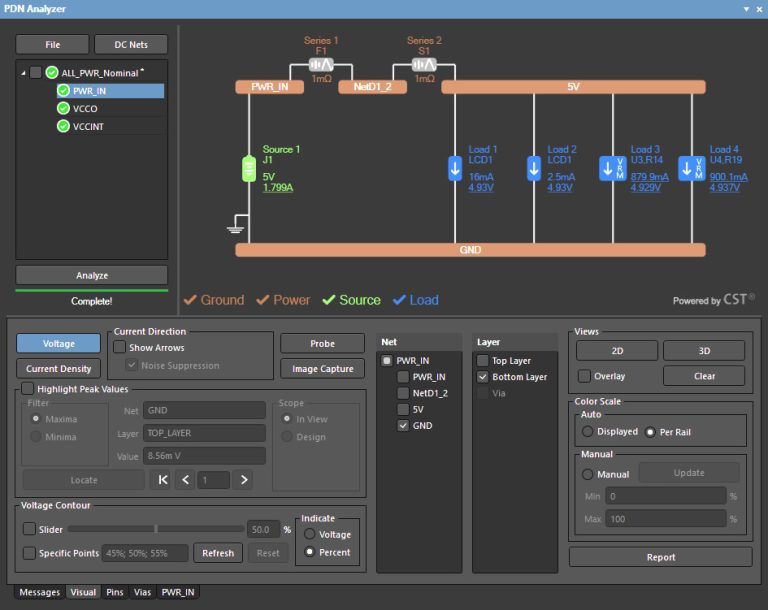Viewport: 768px width, 610px height.
Task: Click the Refresh contour button
Action: pos(218,553)
